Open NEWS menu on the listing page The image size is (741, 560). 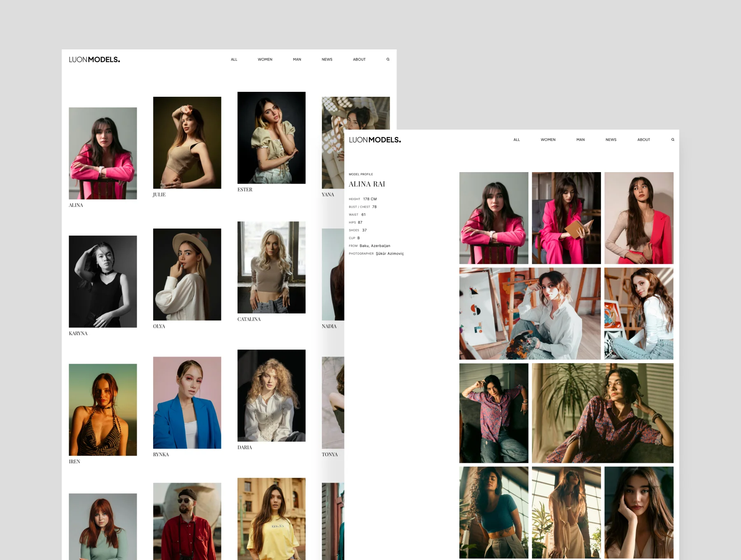tap(327, 59)
